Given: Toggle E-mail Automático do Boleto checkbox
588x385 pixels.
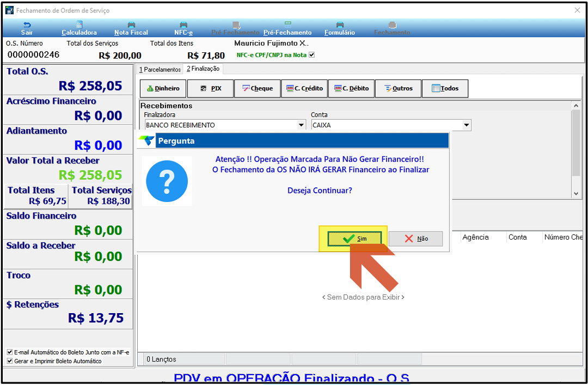Looking at the screenshot, I should [x=10, y=352].
